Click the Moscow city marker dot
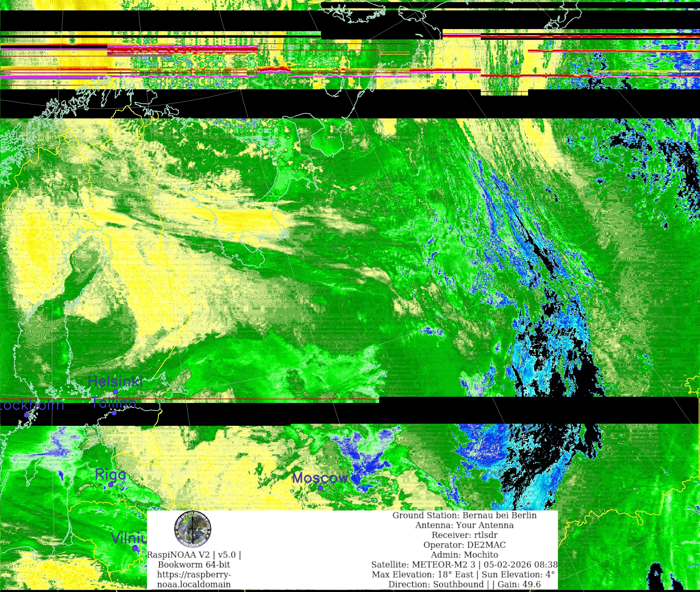700x592 pixels. (320, 488)
